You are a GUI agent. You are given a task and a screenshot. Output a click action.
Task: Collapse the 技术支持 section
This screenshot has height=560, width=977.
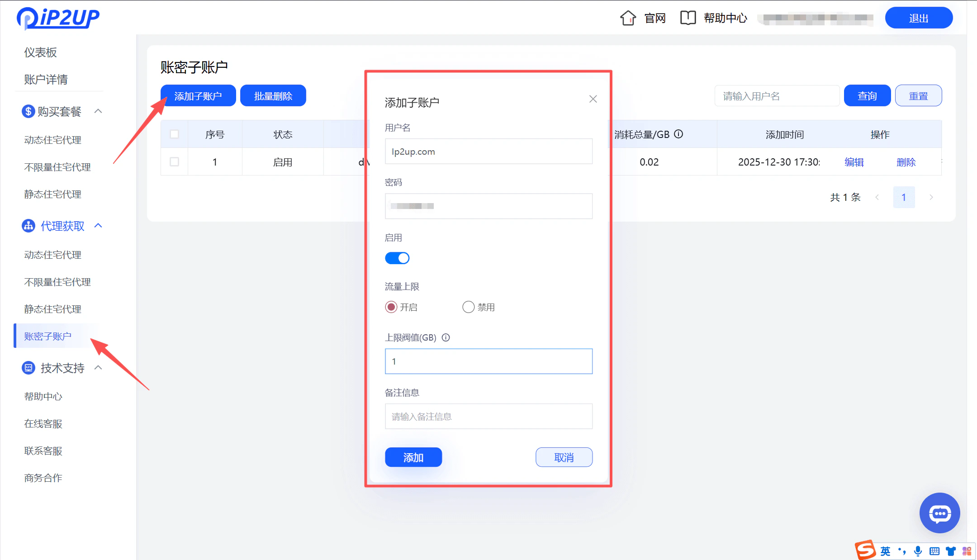click(x=99, y=368)
